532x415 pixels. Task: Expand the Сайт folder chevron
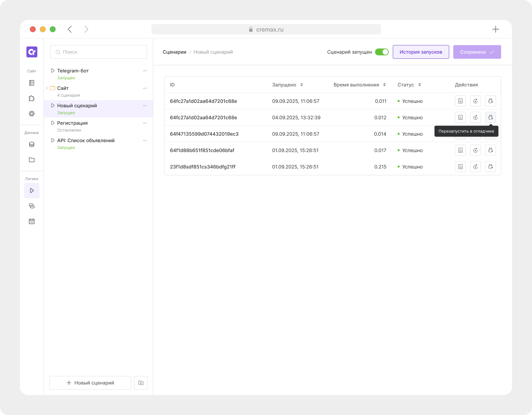pyautogui.click(x=47, y=88)
